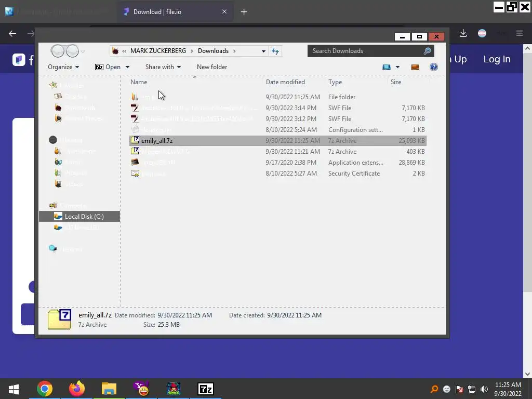Open 7-Zip from the taskbar

tap(205, 389)
